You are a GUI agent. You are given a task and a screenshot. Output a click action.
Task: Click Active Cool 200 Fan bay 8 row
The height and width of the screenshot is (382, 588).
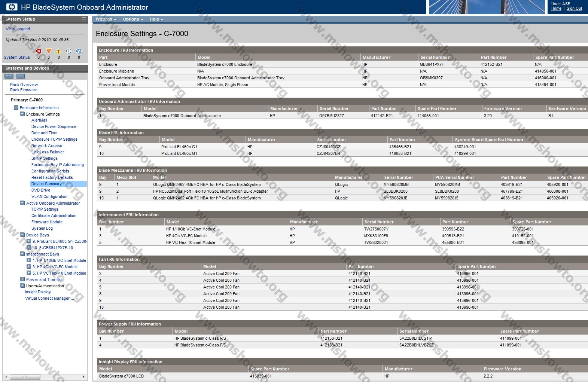pyautogui.click(x=342, y=294)
